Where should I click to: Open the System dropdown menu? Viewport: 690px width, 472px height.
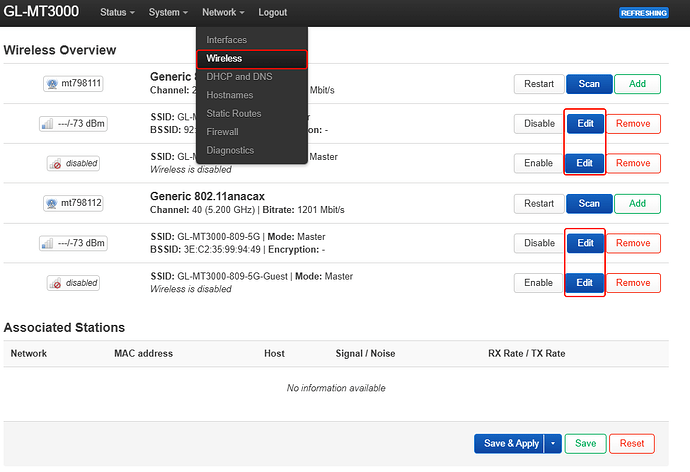(x=167, y=12)
